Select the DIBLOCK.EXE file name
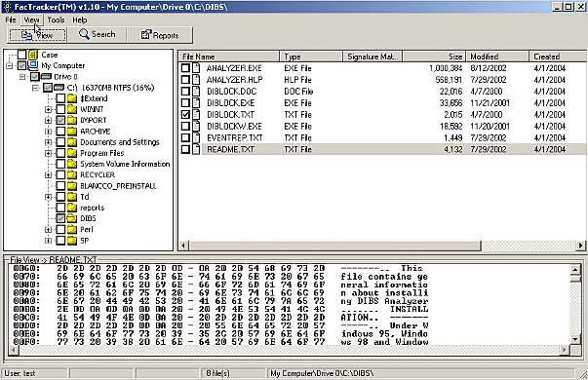The height and width of the screenshot is (380, 588). coord(231,103)
